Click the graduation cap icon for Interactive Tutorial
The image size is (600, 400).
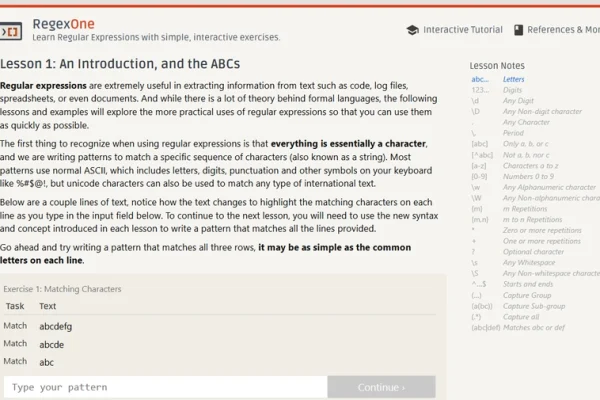coord(413,30)
